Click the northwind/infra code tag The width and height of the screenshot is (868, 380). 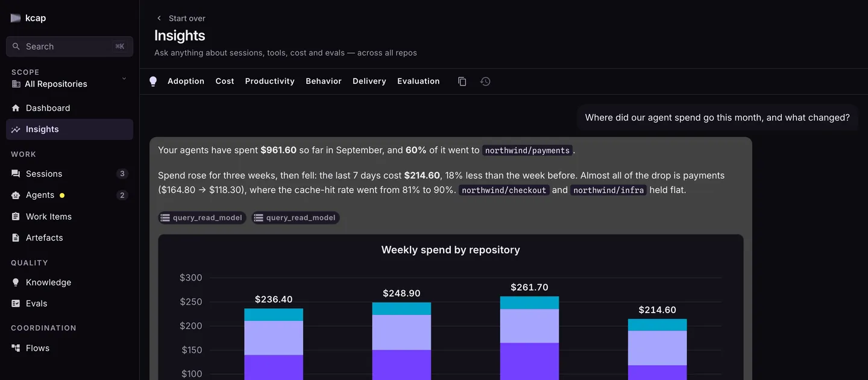click(609, 190)
